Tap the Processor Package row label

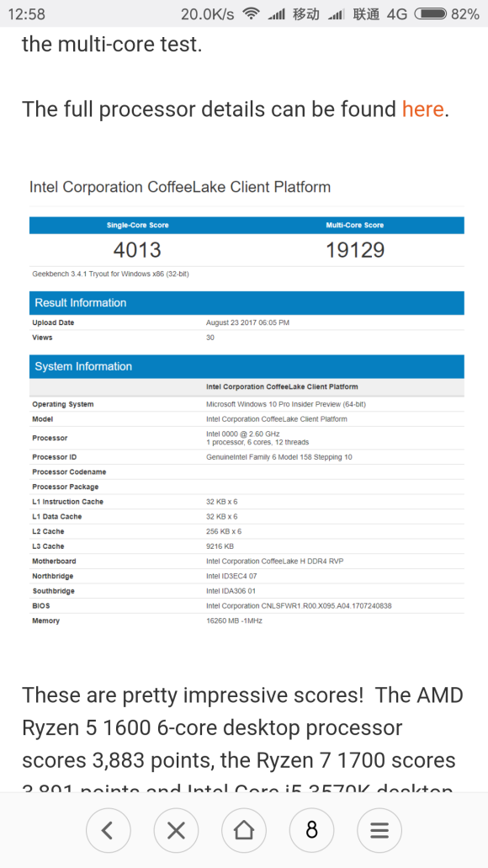66,487
